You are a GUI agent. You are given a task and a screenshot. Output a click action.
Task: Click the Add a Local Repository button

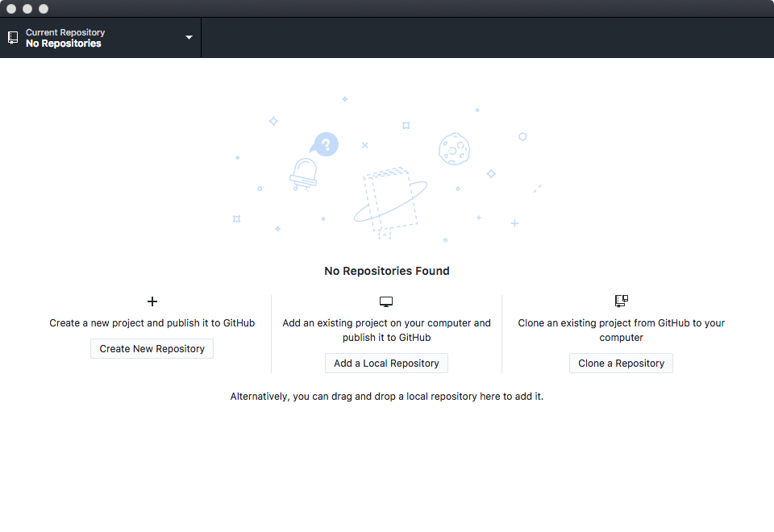pyautogui.click(x=386, y=364)
